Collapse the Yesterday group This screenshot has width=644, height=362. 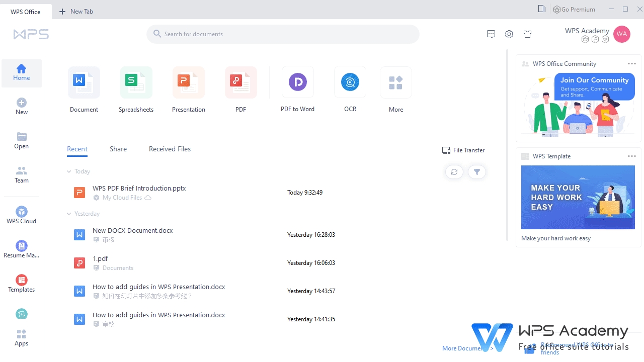tap(69, 213)
